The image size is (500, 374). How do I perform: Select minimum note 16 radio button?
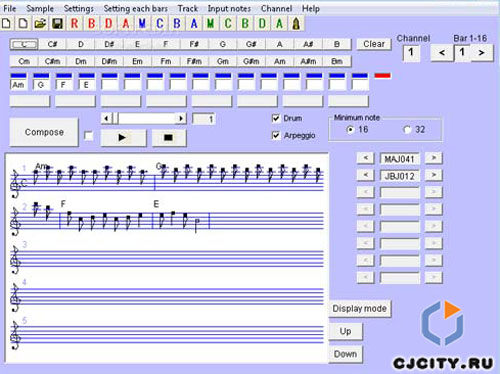click(350, 130)
